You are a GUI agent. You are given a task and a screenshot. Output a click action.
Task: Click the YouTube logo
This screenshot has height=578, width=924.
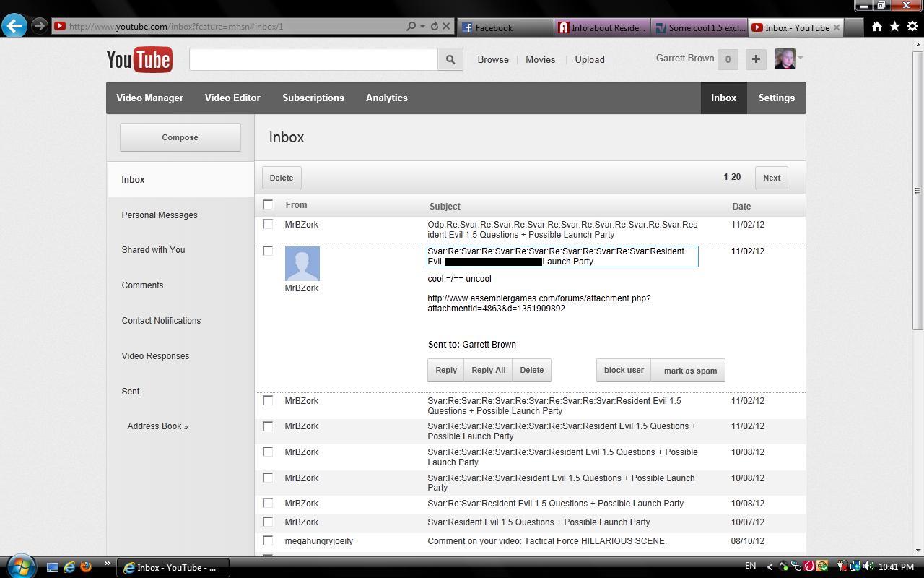(x=139, y=59)
